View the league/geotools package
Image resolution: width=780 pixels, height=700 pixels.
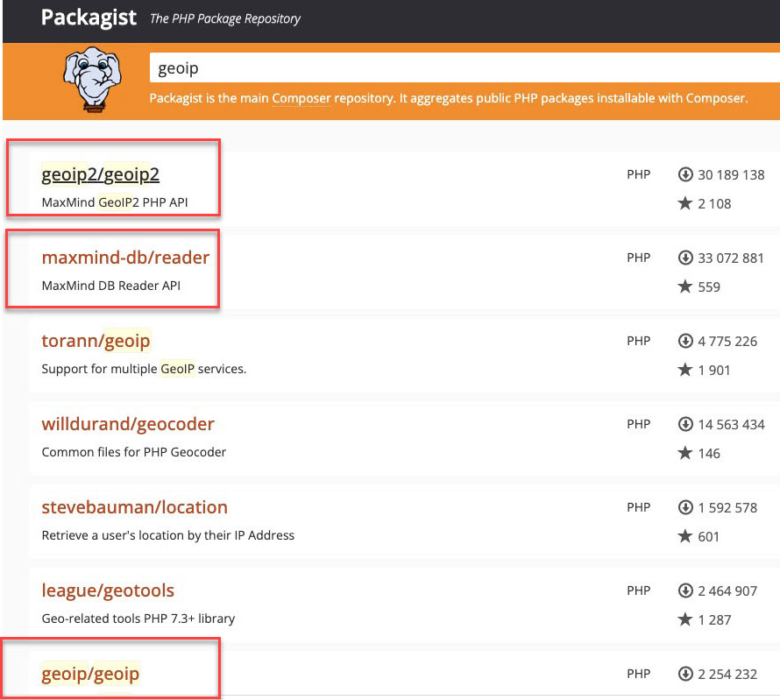point(108,590)
